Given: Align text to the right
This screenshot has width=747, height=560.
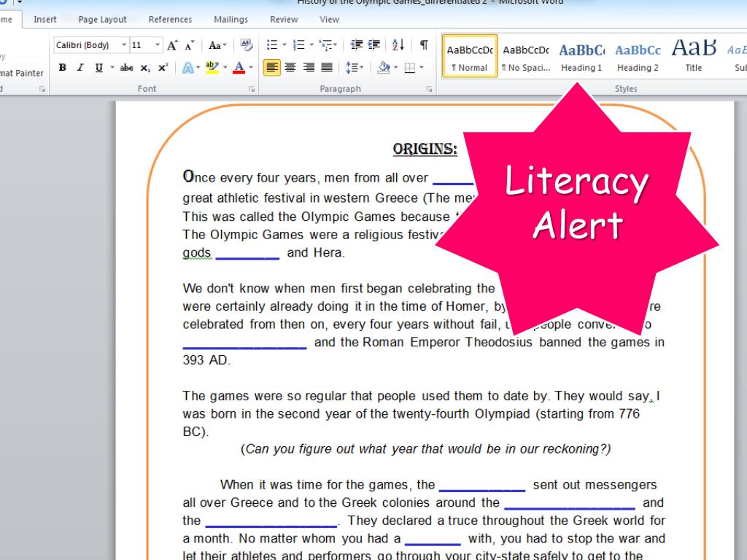Looking at the screenshot, I should click(309, 68).
